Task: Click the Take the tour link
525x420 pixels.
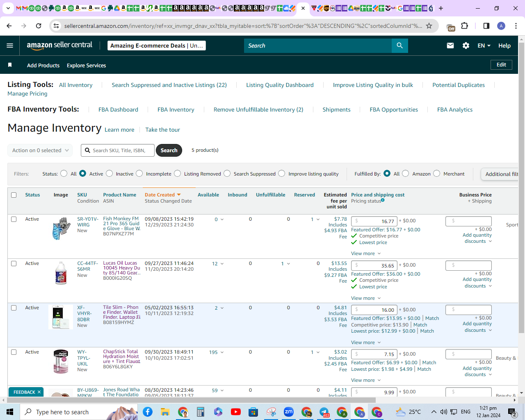Action: click(x=162, y=130)
